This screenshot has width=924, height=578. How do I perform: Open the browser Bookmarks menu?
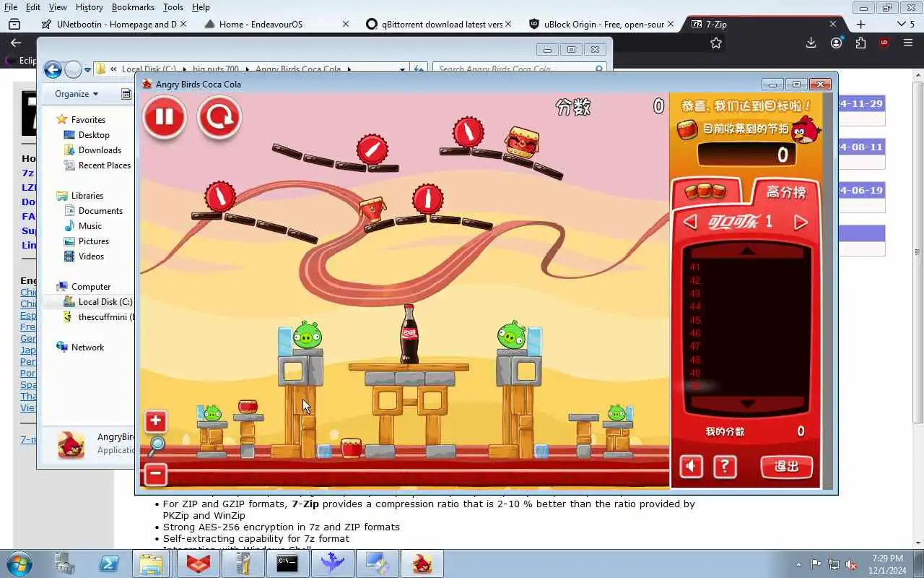pos(133,7)
